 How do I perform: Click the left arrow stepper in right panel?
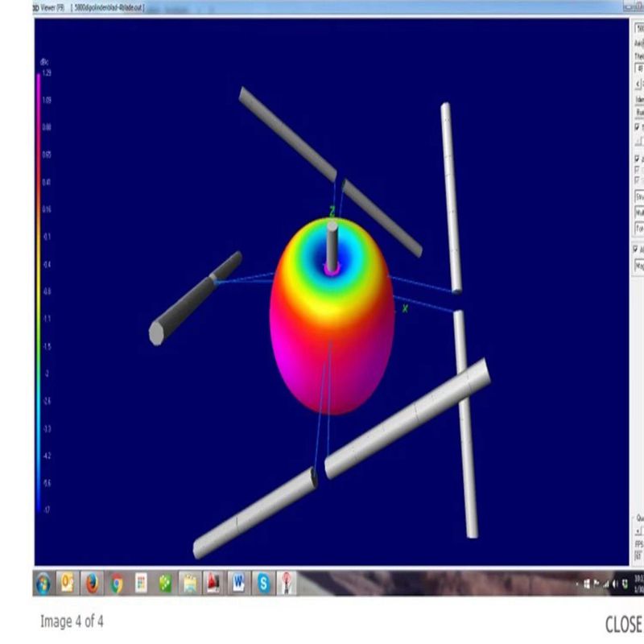pyautogui.click(x=638, y=84)
